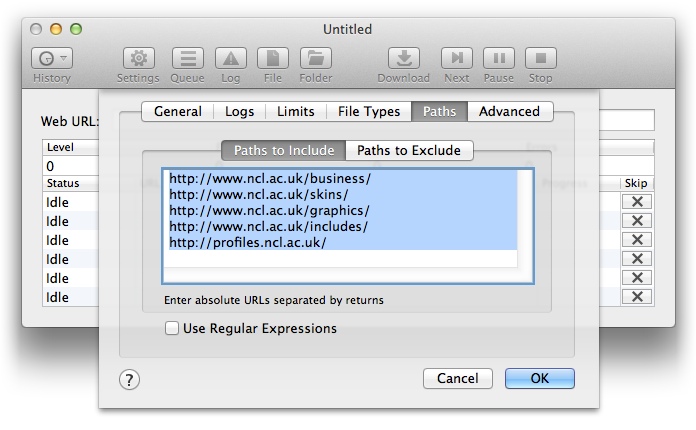This screenshot has height=430, width=696.
Task: Click the profiles.ncl.ac.uk URL line
Action: point(248,243)
